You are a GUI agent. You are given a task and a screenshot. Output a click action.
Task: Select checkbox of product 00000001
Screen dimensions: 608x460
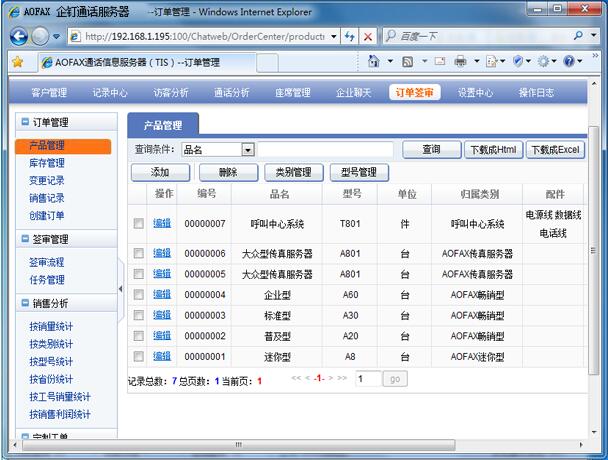[139, 356]
